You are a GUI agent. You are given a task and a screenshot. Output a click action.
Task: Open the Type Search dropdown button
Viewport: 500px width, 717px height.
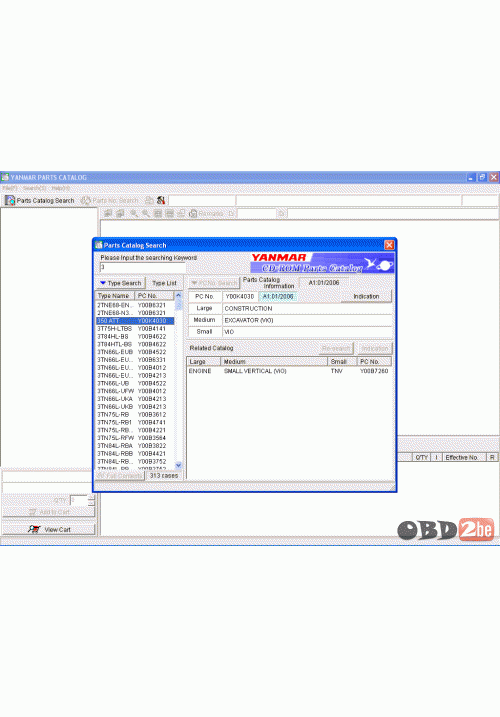(x=120, y=283)
